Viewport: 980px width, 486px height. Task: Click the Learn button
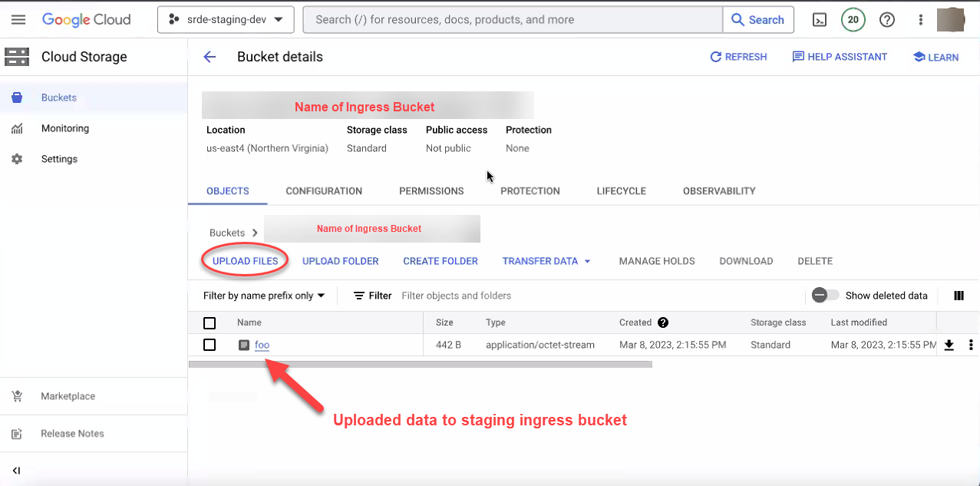(x=935, y=57)
